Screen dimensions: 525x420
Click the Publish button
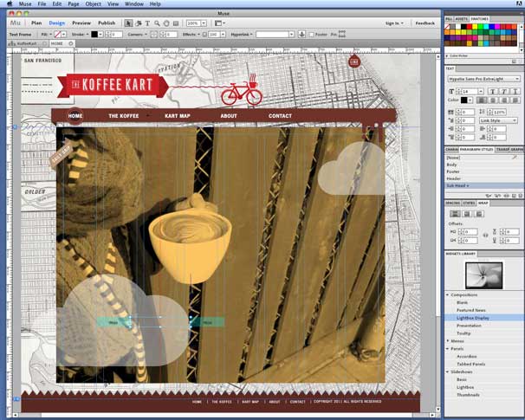coord(107,23)
